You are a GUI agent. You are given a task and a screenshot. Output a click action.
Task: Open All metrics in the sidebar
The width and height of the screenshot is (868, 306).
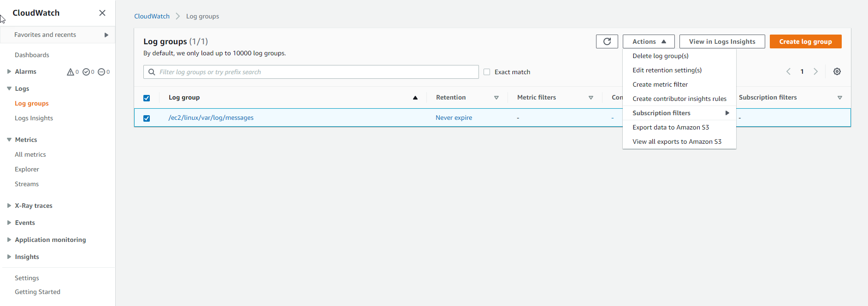point(30,154)
